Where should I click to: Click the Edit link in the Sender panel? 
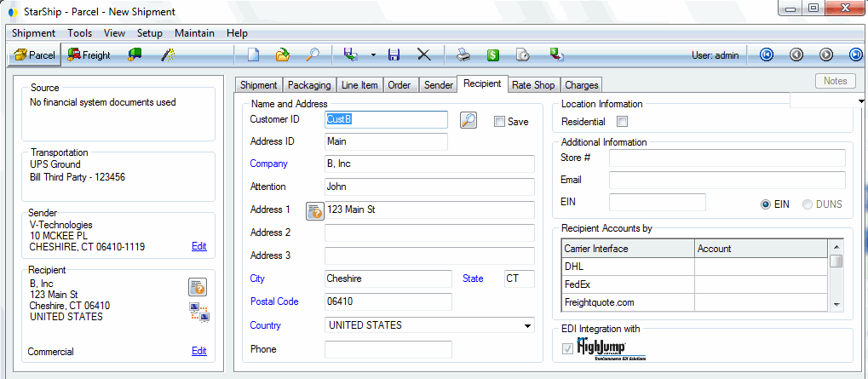[x=198, y=247]
